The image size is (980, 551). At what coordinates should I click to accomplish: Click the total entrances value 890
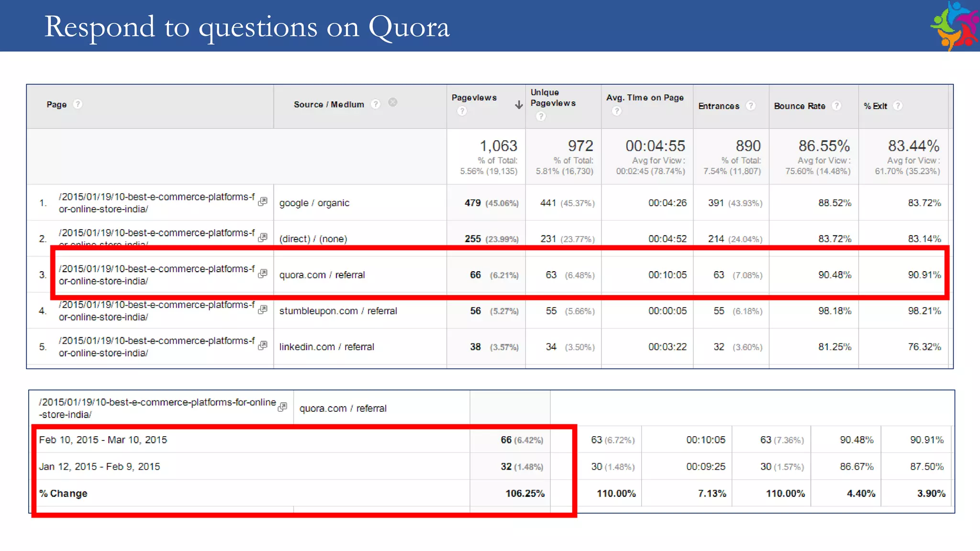748,146
